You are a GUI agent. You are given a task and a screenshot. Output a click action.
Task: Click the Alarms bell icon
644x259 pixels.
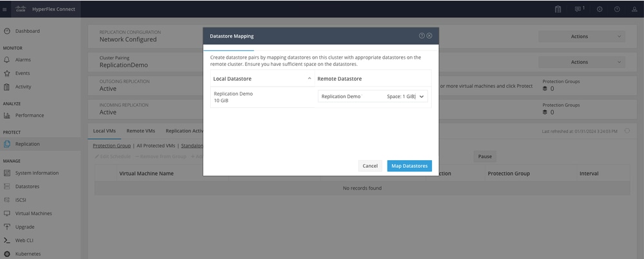point(6,59)
